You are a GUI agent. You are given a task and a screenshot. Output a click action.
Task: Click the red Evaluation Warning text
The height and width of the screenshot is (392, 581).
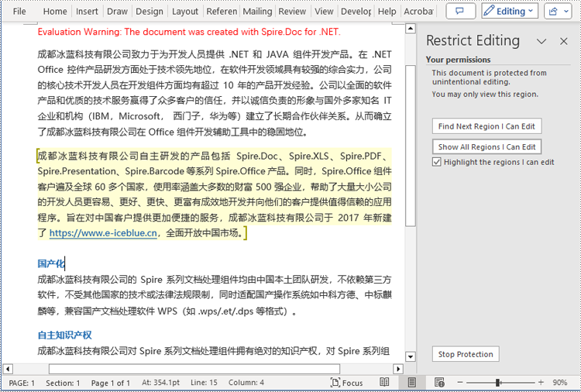189,32
